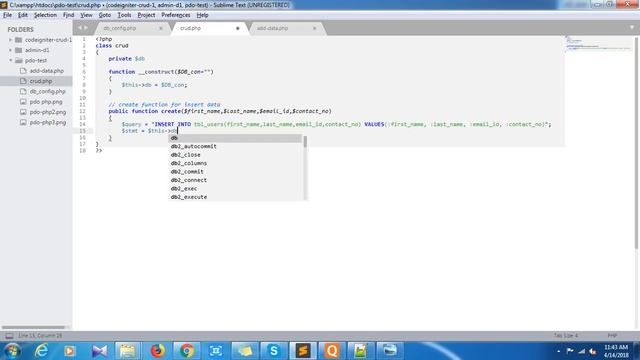Viewport: 640px width, 360px height.
Task: Open the View menu
Action: (x=86, y=15)
